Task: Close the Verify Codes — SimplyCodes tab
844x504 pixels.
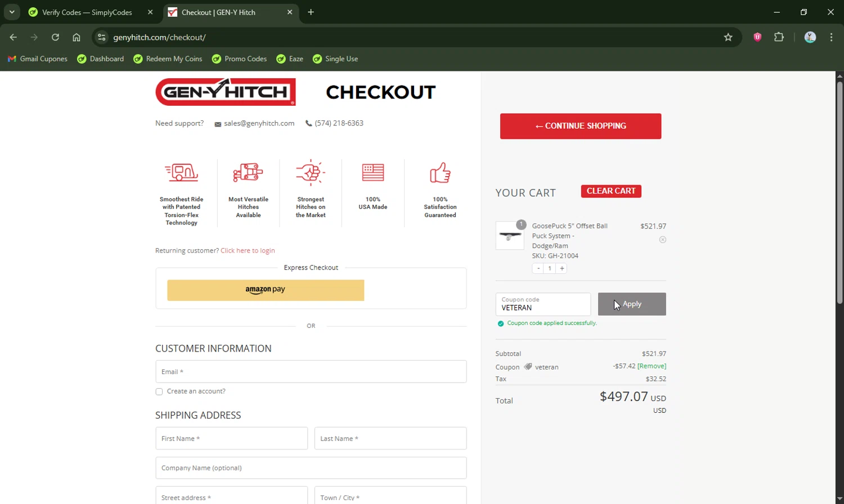Action: tap(150, 12)
